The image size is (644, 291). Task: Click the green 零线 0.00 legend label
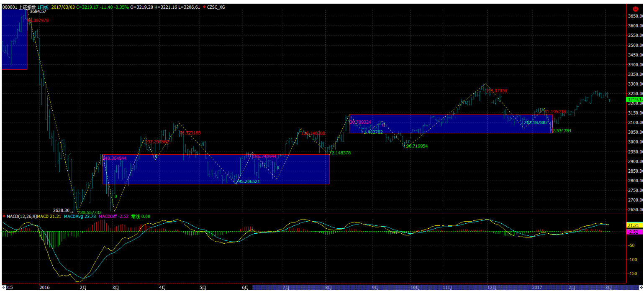(x=141, y=216)
